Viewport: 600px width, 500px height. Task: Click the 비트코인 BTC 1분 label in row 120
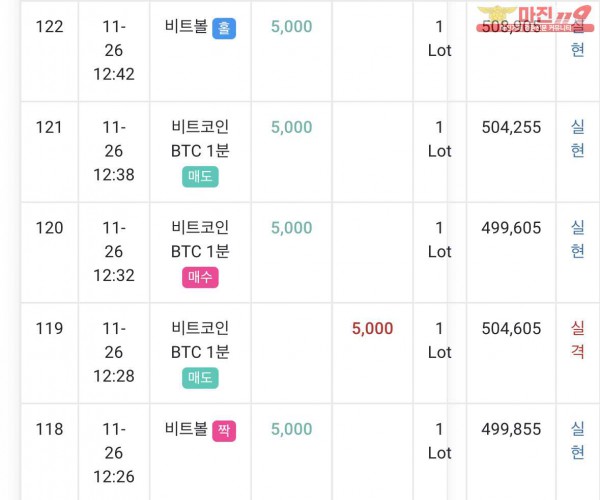pyautogui.click(x=200, y=239)
